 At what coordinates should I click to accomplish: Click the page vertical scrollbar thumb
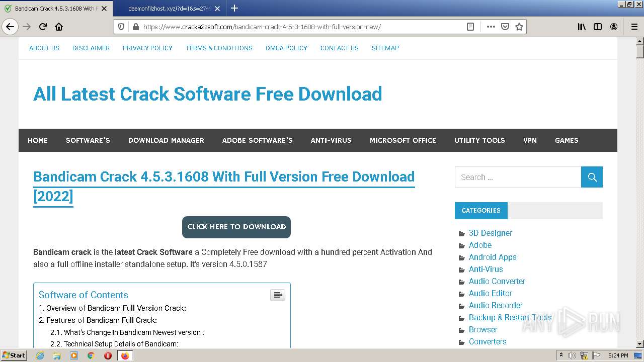coord(639,52)
